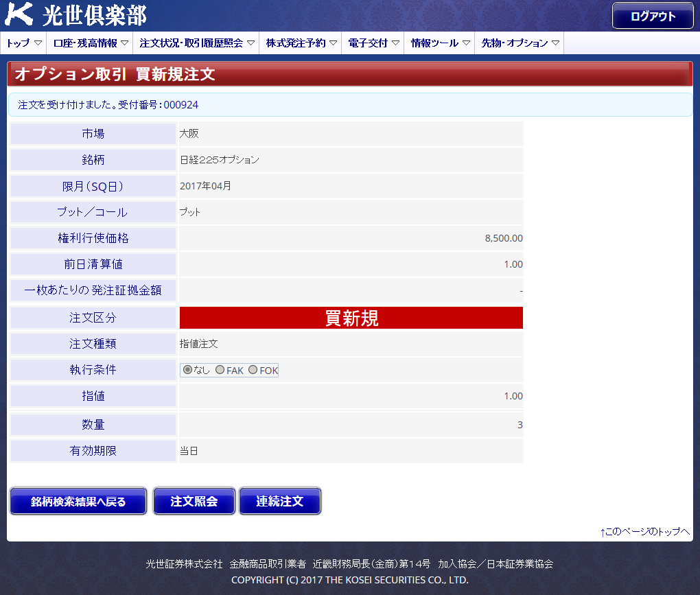The width and height of the screenshot is (700, 595).
Task: Click the 市場 row label
Action: click(93, 133)
